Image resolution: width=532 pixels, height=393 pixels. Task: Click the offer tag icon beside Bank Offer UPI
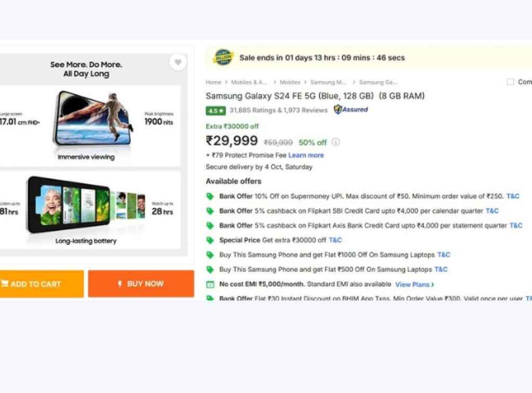tap(211, 196)
